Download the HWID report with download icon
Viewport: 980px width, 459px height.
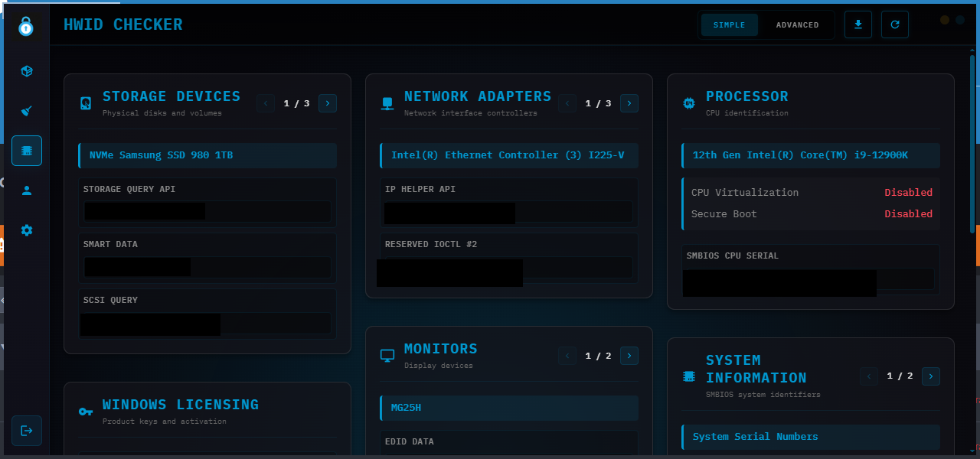858,24
